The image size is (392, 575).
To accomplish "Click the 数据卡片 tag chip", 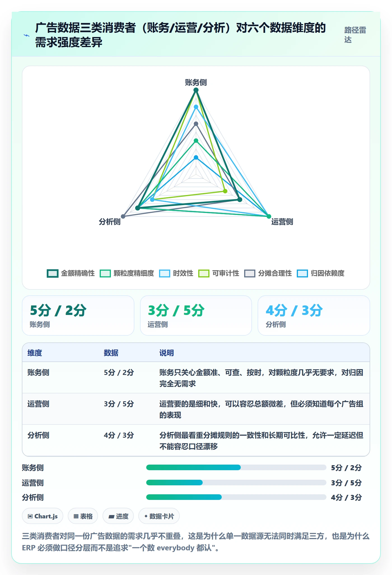I will (159, 516).
